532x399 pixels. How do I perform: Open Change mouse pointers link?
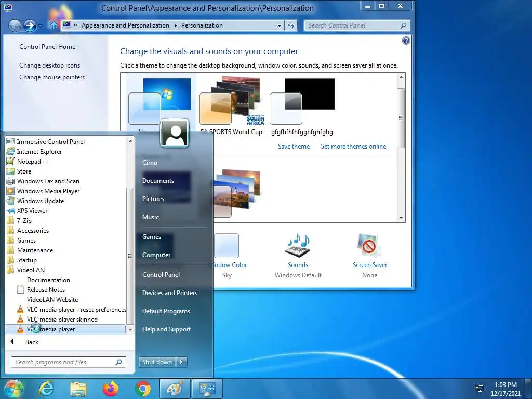pos(52,77)
